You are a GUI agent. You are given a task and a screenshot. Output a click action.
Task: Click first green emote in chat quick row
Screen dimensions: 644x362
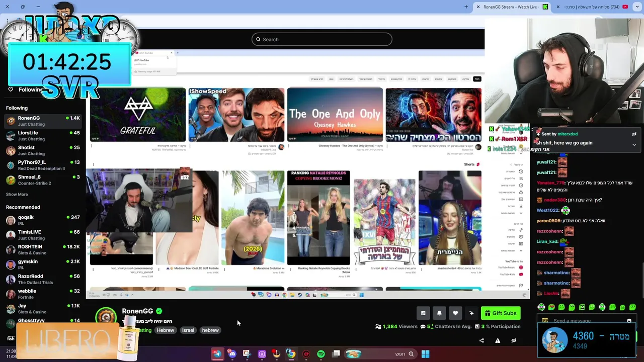pos(541,307)
